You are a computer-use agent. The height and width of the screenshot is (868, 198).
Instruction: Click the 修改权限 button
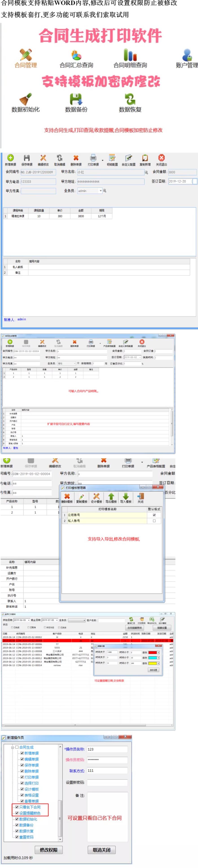tap(48, 850)
